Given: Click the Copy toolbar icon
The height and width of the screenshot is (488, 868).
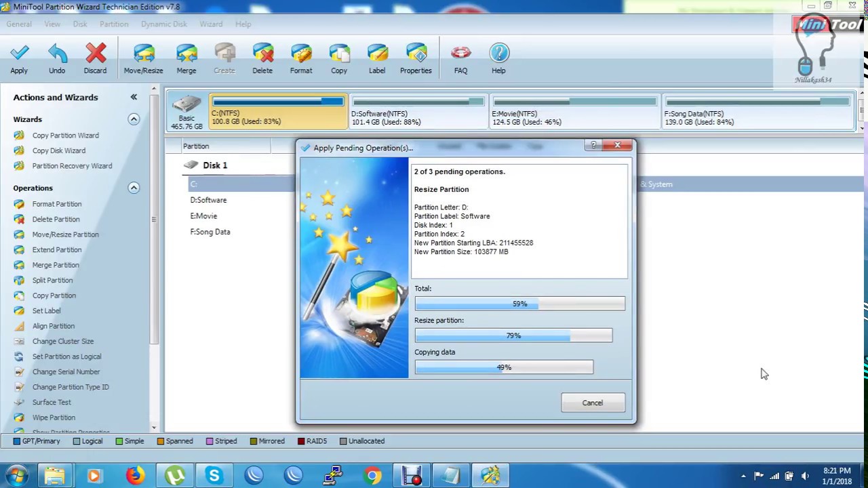Looking at the screenshot, I should coord(339,54).
